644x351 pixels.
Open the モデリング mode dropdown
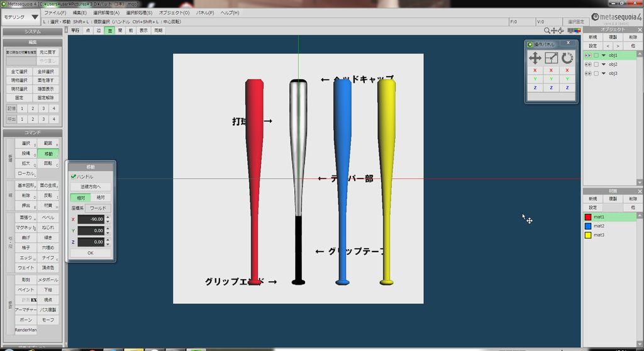click(x=21, y=17)
